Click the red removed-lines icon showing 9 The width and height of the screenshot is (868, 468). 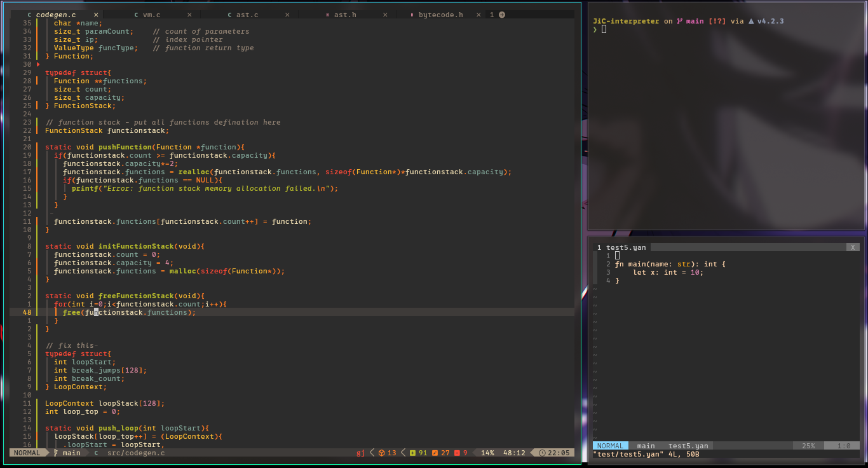click(456, 453)
